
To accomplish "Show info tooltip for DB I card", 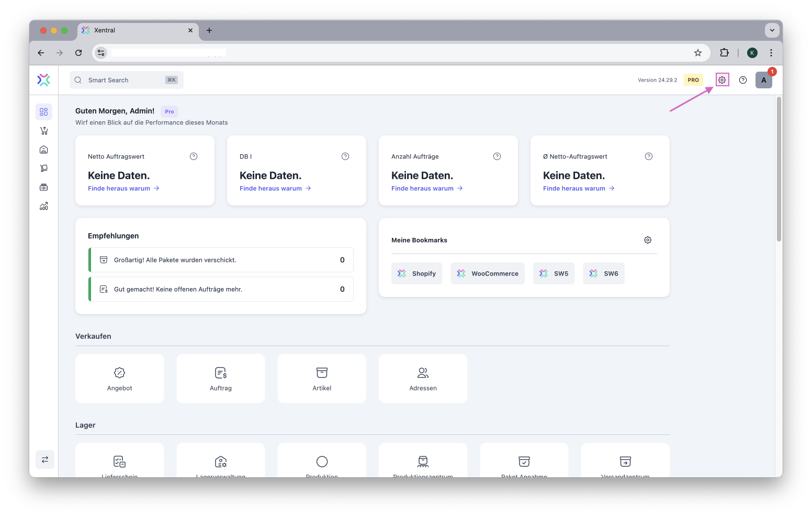I will tap(345, 156).
